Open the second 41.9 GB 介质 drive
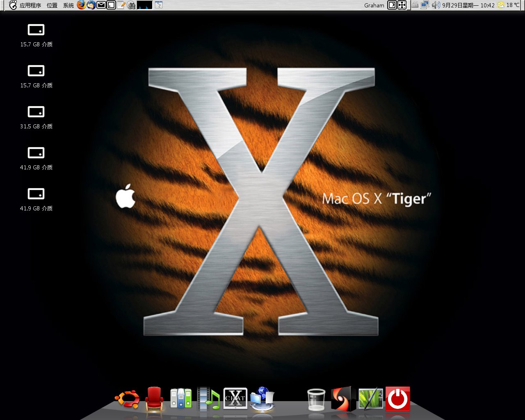This screenshot has height=420, width=525. [36, 199]
